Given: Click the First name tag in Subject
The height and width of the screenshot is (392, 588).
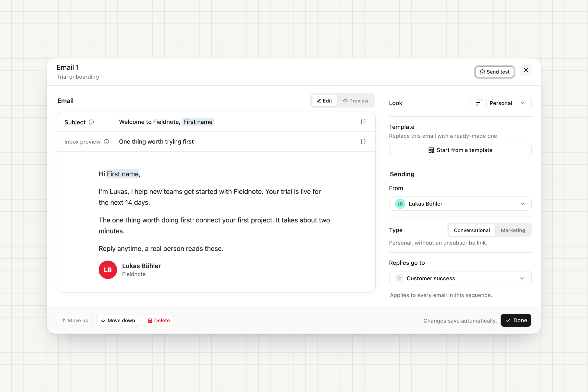Looking at the screenshot, I should click(198, 122).
